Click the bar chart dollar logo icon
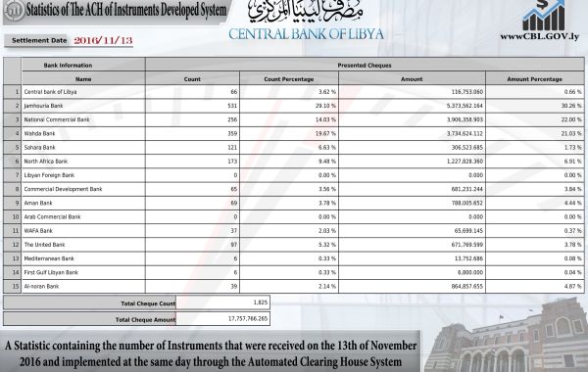 544,16
